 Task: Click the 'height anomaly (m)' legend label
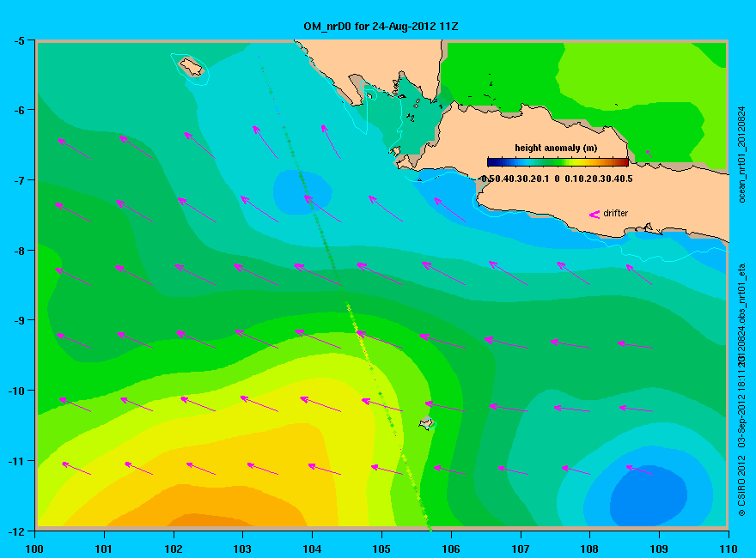[x=556, y=148]
